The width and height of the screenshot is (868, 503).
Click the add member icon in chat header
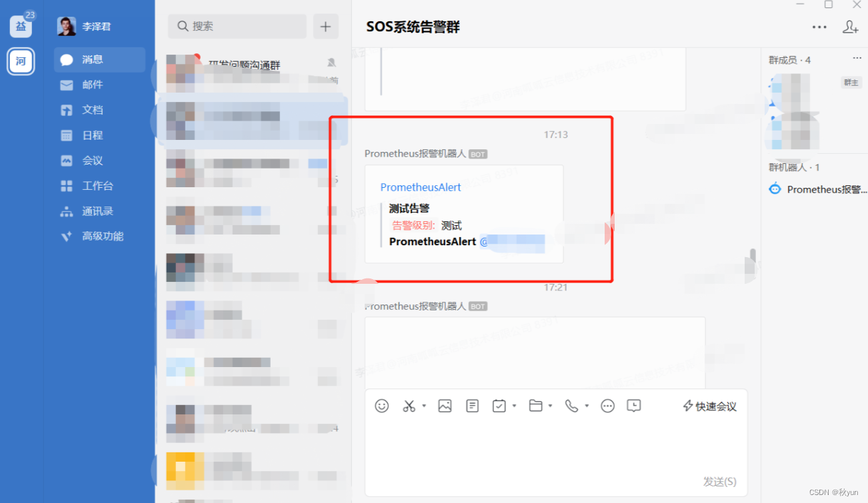coord(850,27)
